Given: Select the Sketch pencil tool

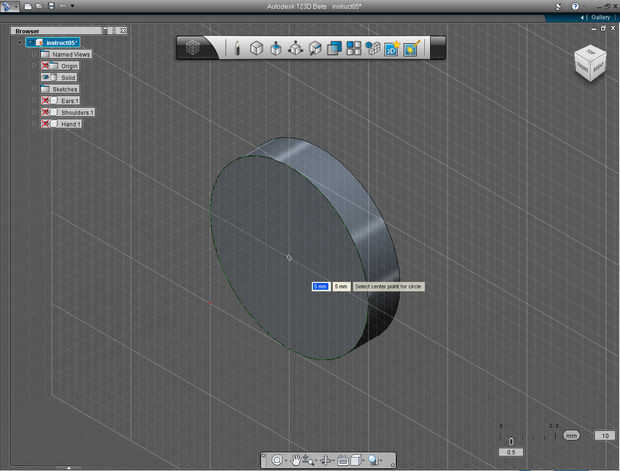Looking at the screenshot, I should coord(237,48).
